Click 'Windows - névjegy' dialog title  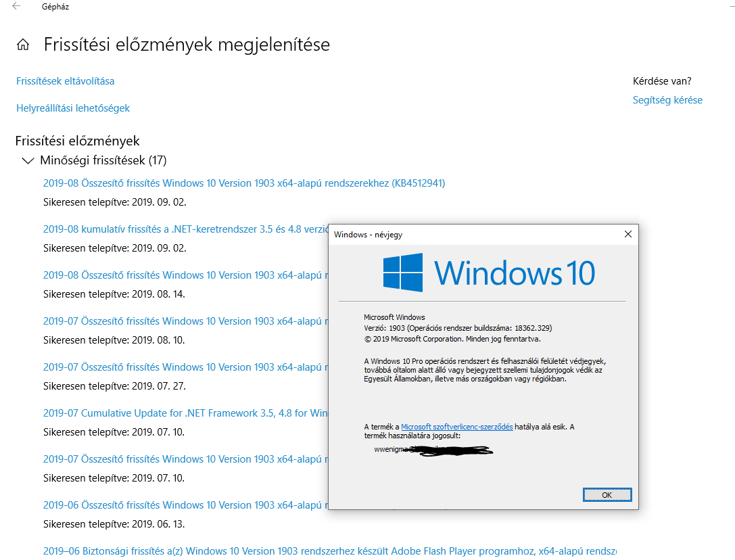coord(368,235)
